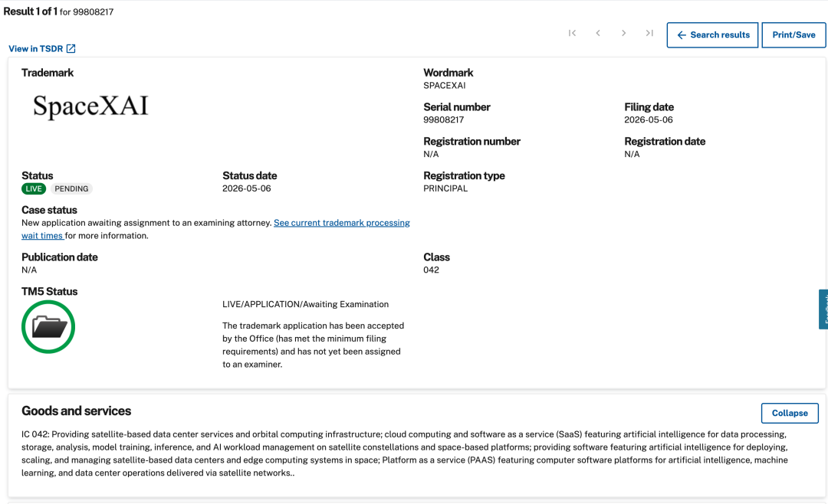Open the Feedback side tab
This screenshot has width=828, height=504.
[x=823, y=309]
